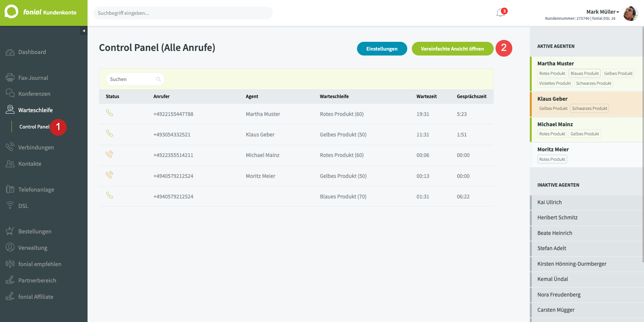Click ringing status icon for Moritz Meier row

click(110, 175)
